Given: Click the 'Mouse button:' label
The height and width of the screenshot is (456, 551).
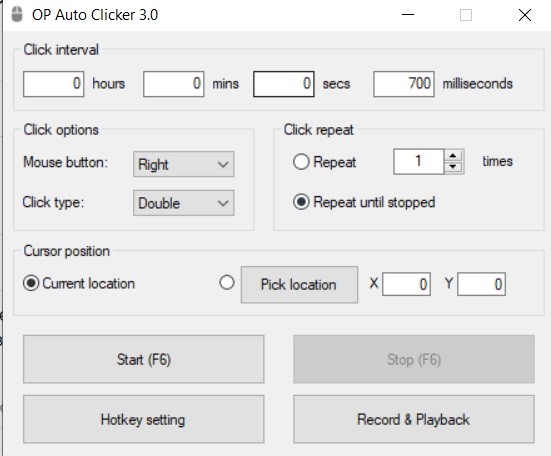Looking at the screenshot, I should [x=65, y=162].
